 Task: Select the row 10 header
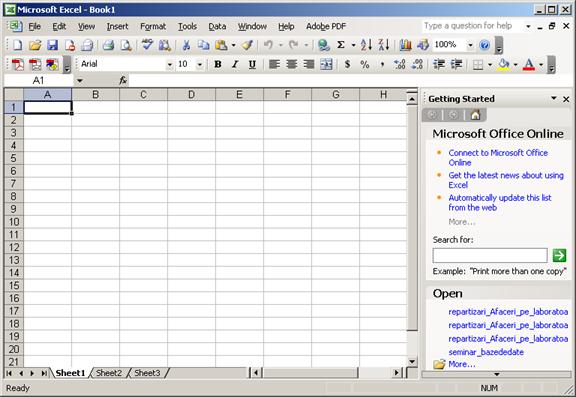tap(14, 222)
